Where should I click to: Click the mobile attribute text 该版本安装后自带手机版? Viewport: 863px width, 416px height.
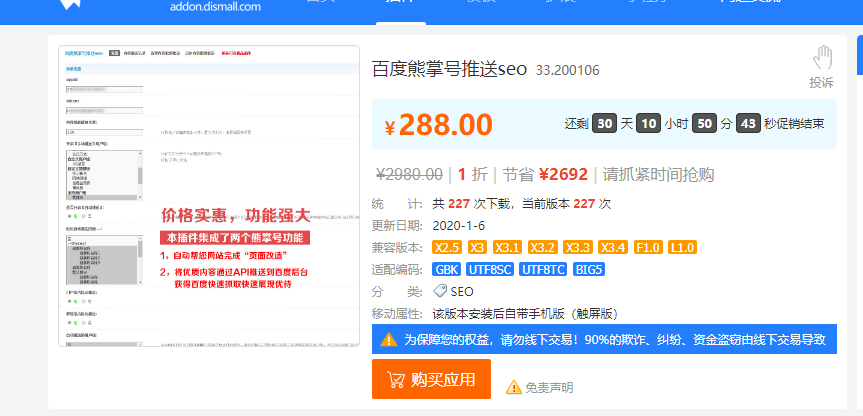click(x=499, y=314)
